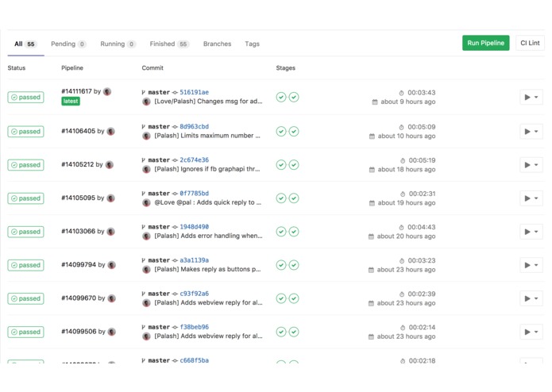Open manual actions dropdown for pipeline #14111617

(531, 98)
